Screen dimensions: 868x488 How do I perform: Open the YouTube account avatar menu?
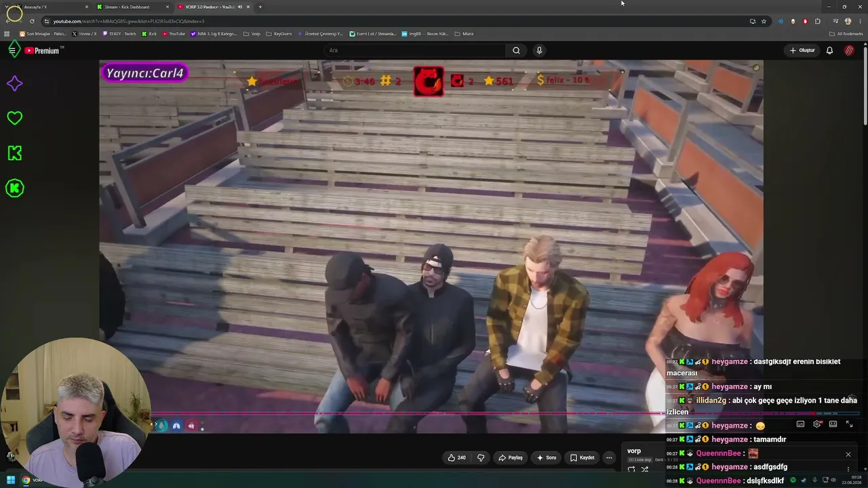[x=849, y=50]
